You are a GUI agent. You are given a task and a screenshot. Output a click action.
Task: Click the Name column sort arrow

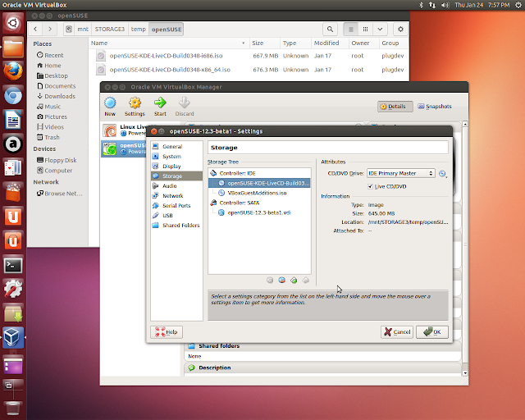[x=243, y=43]
